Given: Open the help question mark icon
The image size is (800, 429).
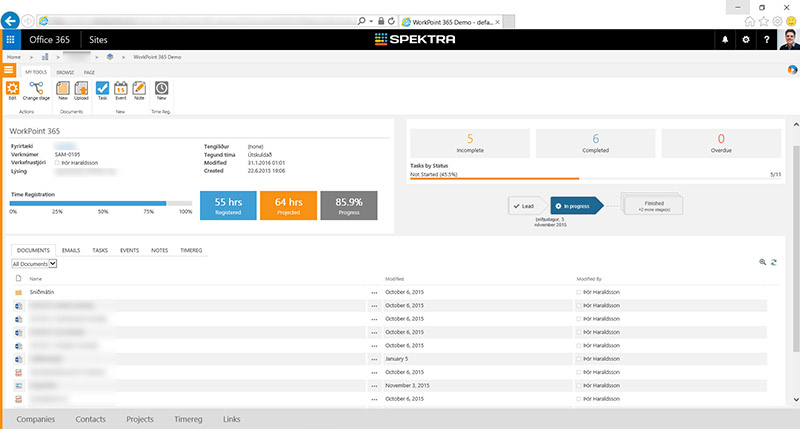Looking at the screenshot, I should (766, 39).
